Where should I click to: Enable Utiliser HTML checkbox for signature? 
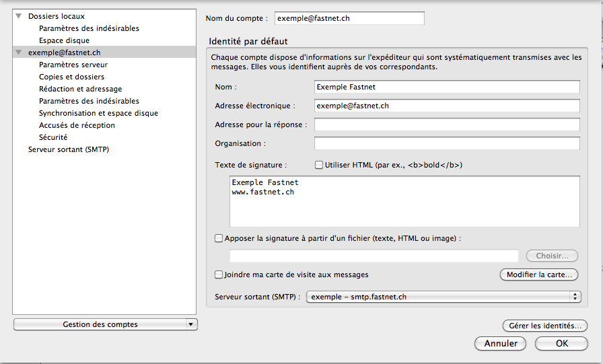pos(319,165)
